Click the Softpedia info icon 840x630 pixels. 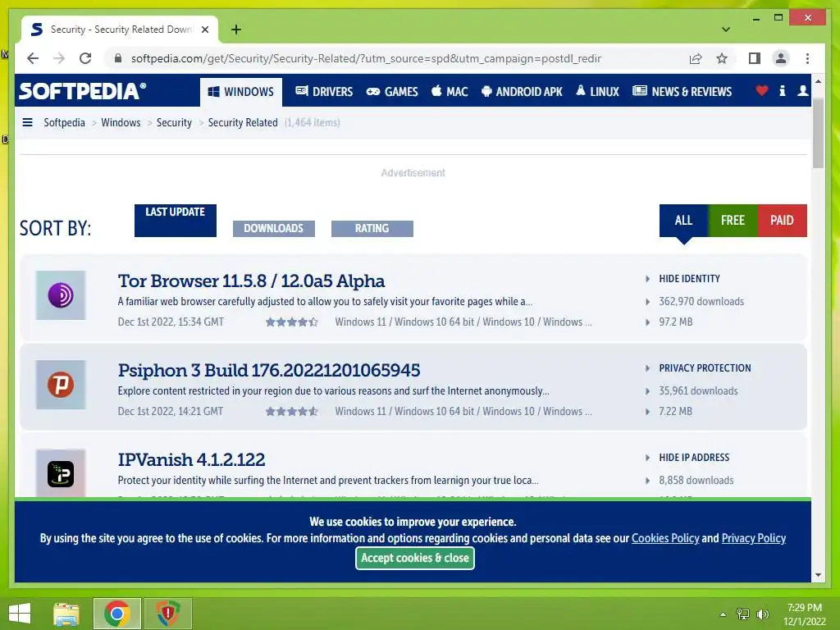point(782,90)
